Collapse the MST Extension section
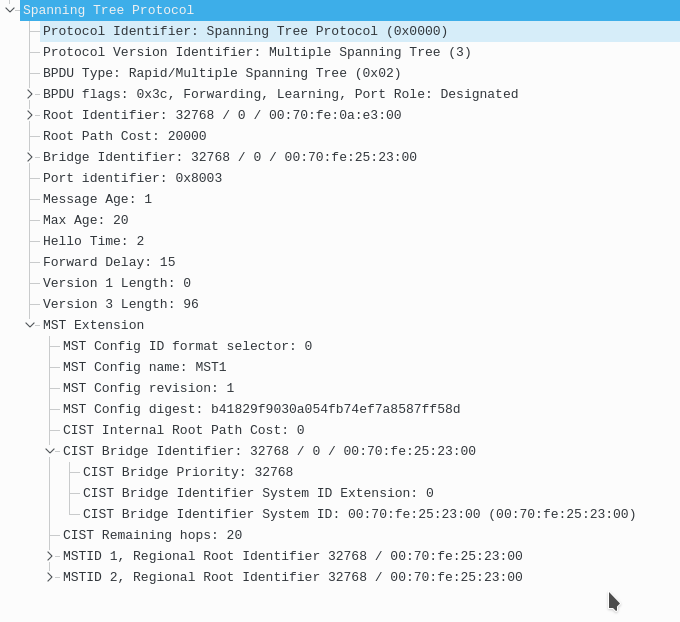 pyautogui.click(x=30, y=325)
